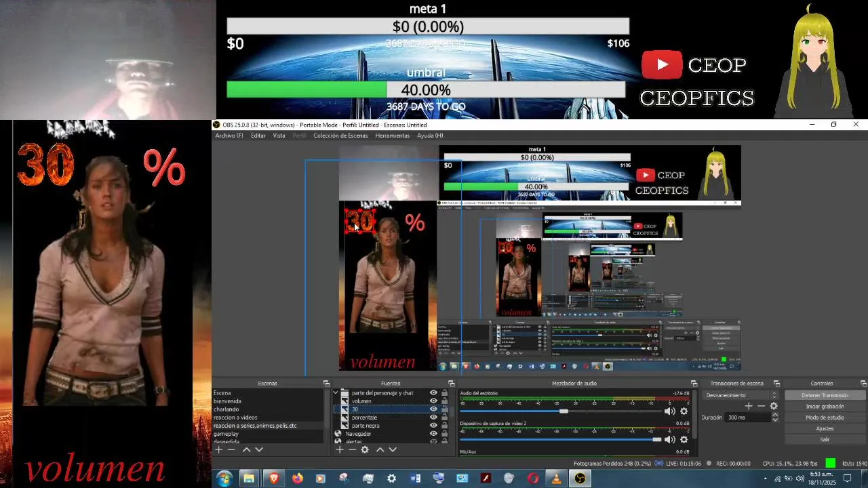Move source up in Fuentes list
The width and height of the screenshot is (868, 488).
380,449
